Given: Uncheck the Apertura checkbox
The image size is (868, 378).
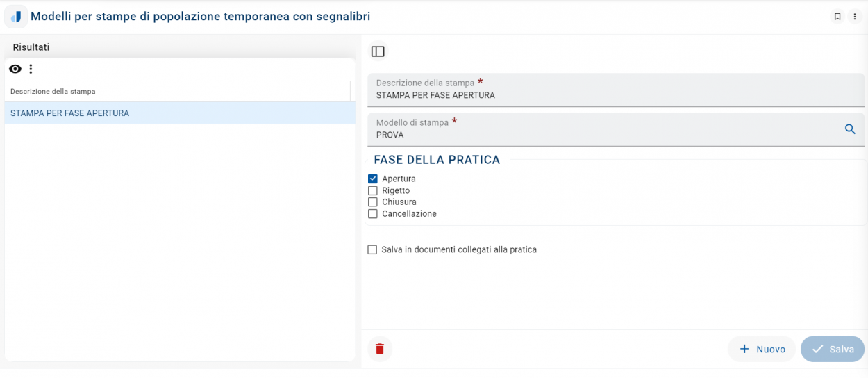Looking at the screenshot, I should point(373,179).
